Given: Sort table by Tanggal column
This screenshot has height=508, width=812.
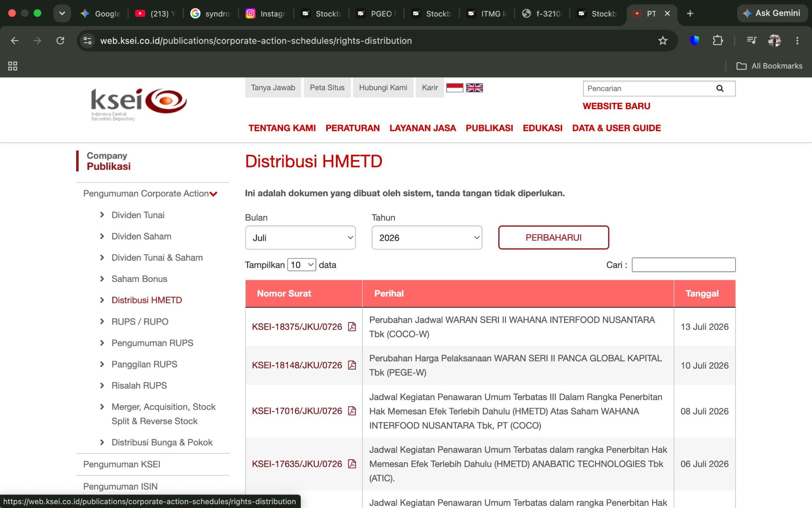Looking at the screenshot, I should click(x=705, y=294).
